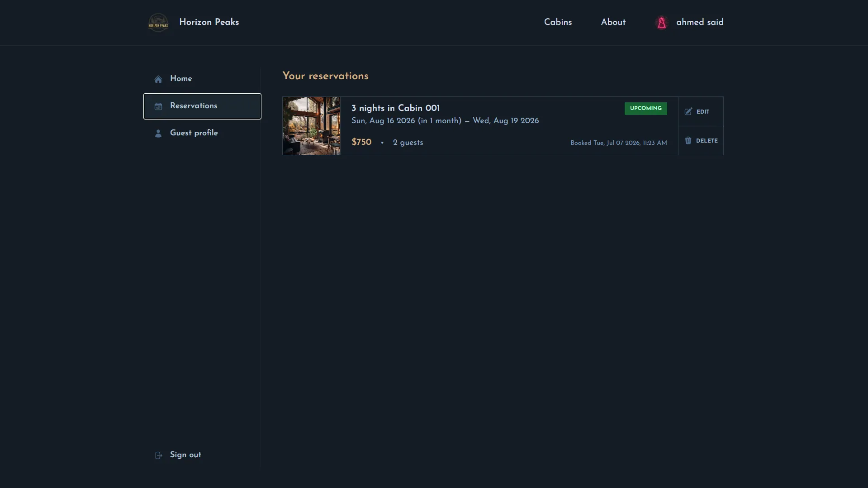This screenshot has width=868, height=488.
Task: Click the Edit pencil icon
Action: [688, 111]
